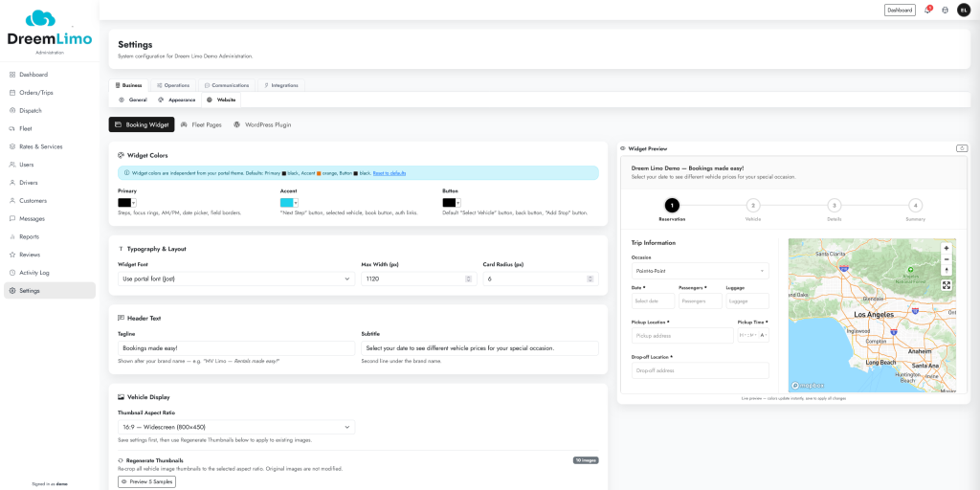Open notifications via the bell icon
980x490 pixels.
pyautogui.click(x=926, y=10)
